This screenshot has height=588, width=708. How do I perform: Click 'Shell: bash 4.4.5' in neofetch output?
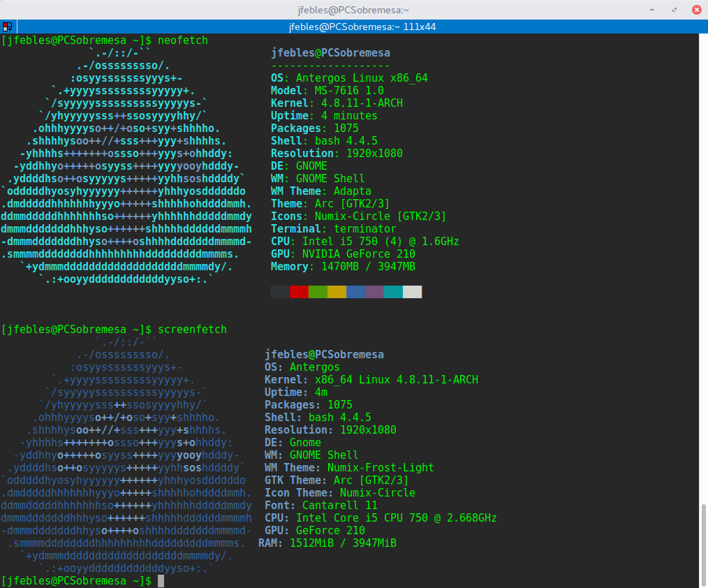[x=324, y=141]
